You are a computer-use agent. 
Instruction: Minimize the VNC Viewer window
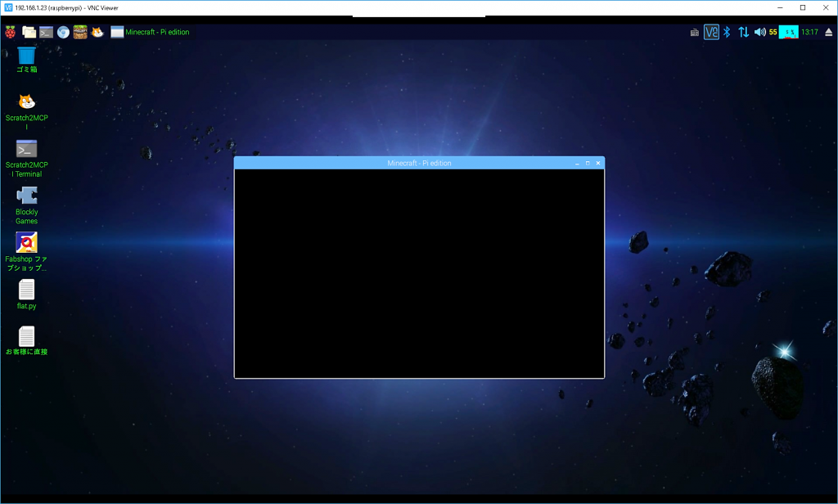[x=780, y=7]
